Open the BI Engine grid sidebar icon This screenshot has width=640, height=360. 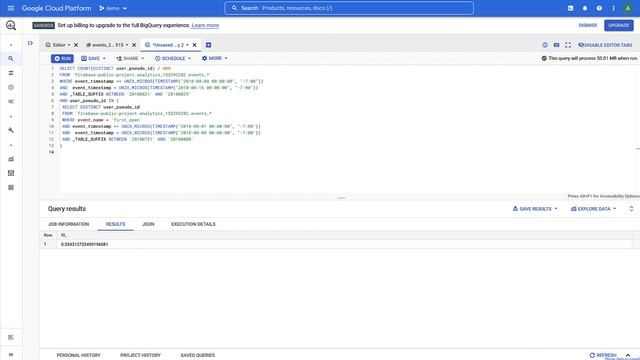coord(11,187)
